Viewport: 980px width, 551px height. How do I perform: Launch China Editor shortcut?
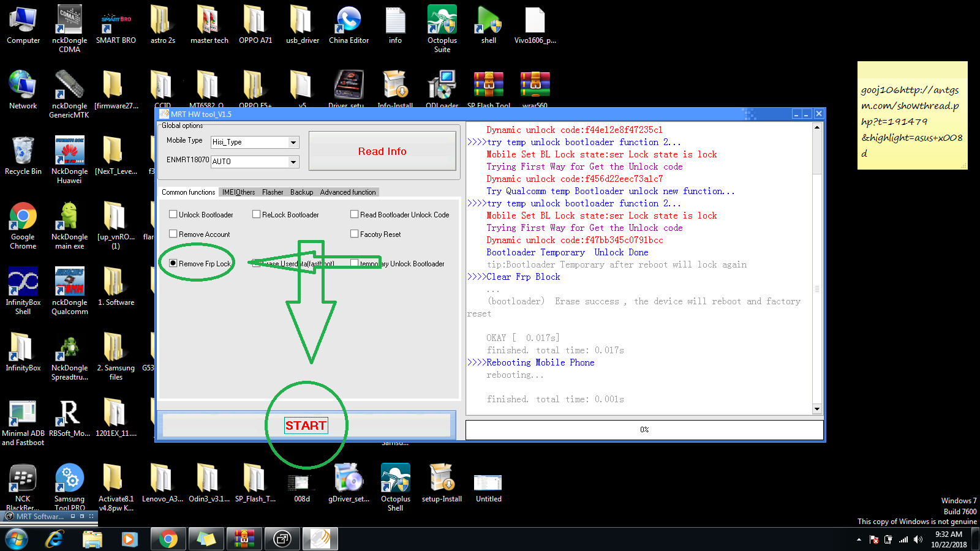point(349,25)
